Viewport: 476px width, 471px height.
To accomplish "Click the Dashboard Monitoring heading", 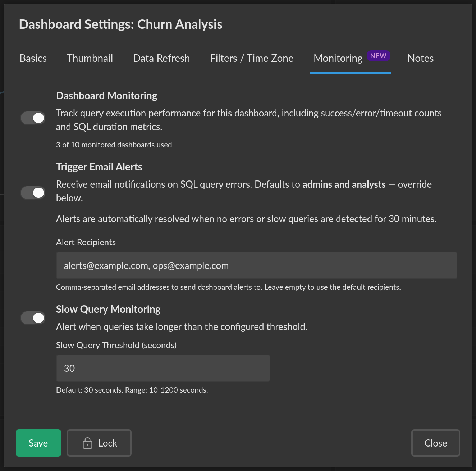I will click(107, 96).
